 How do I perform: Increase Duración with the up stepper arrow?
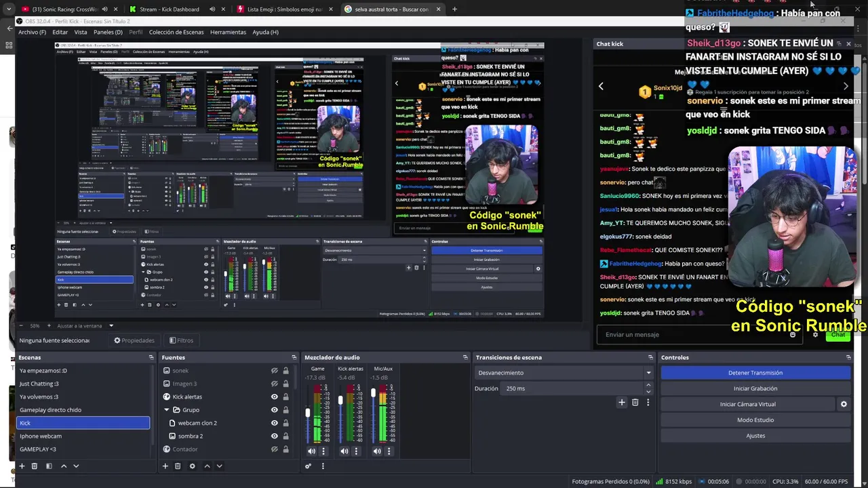click(648, 385)
